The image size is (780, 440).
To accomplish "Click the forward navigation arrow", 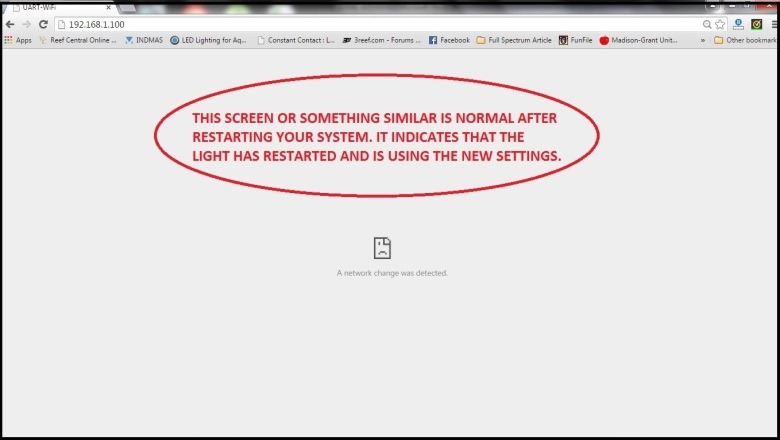I will point(26,24).
